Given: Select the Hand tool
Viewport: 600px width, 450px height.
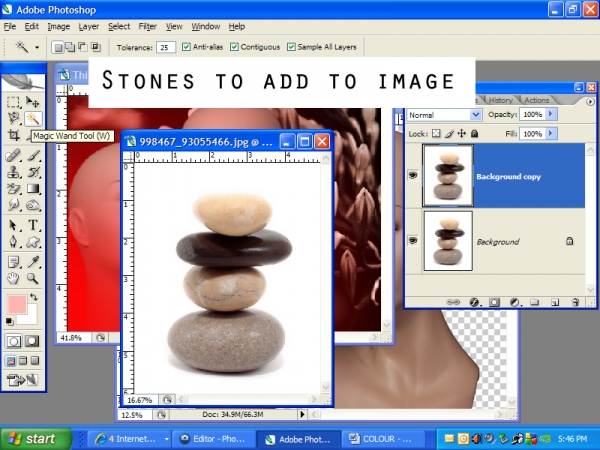Looking at the screenshot, I should [x=13, y=279].
